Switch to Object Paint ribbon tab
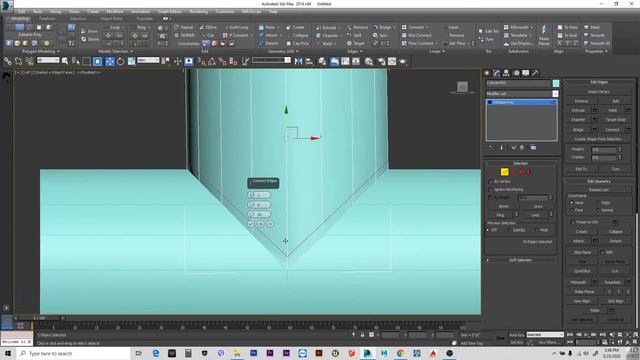The width and height of the screenshot is (640, 360). (111, 19)
